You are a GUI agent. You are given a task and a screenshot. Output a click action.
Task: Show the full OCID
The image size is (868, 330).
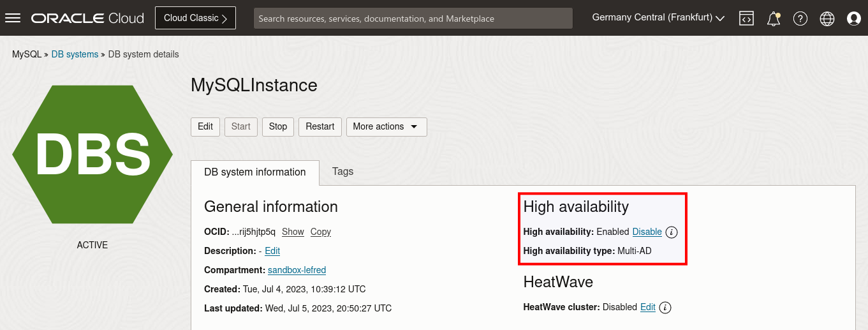[x=293, y=232]
